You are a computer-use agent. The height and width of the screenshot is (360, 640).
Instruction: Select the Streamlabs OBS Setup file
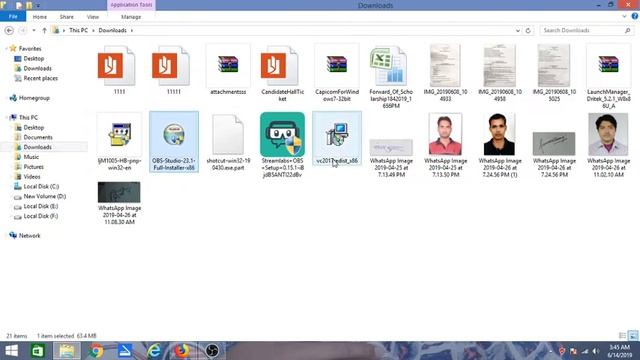tap(282, 135)
